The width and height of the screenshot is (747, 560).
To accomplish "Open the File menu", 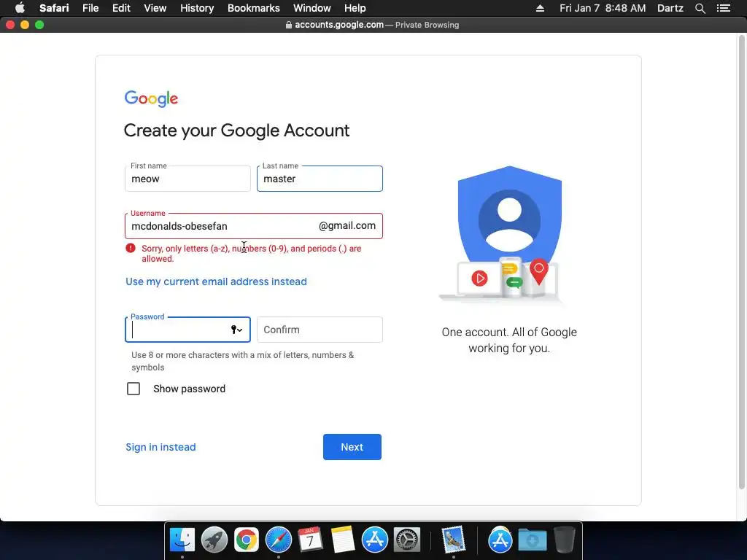I will [x=90, y=8].
